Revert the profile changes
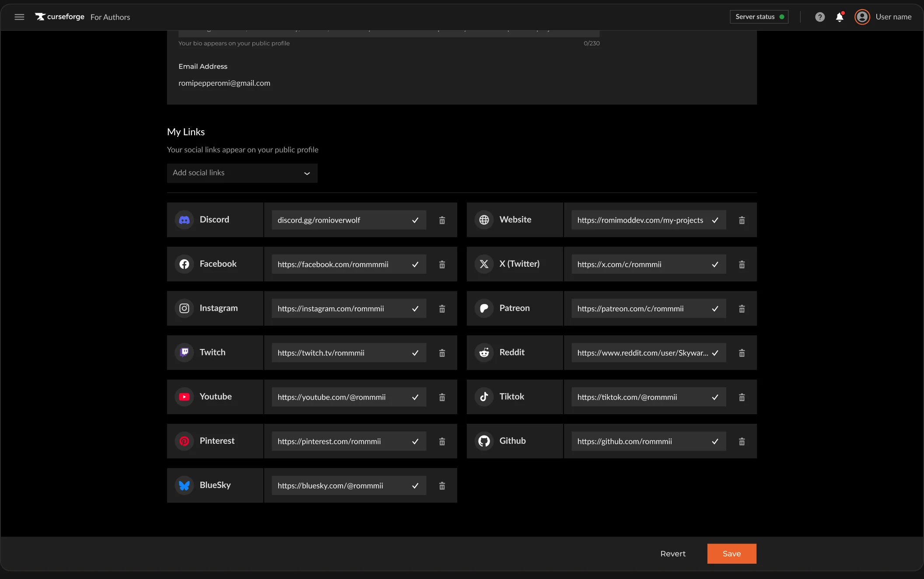 coord(673,554)
